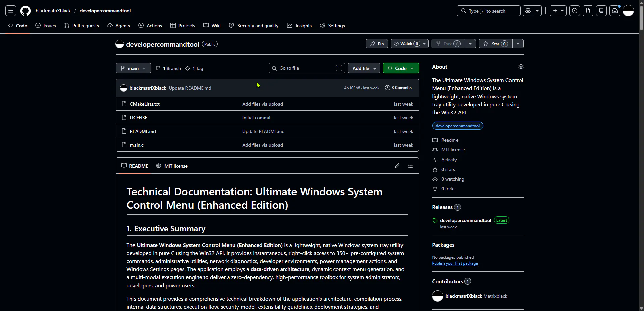The image size is (644, 311).
Task: Click the developercommandtool topic tag
Action: pyautogui.click(x=458, y=126)
